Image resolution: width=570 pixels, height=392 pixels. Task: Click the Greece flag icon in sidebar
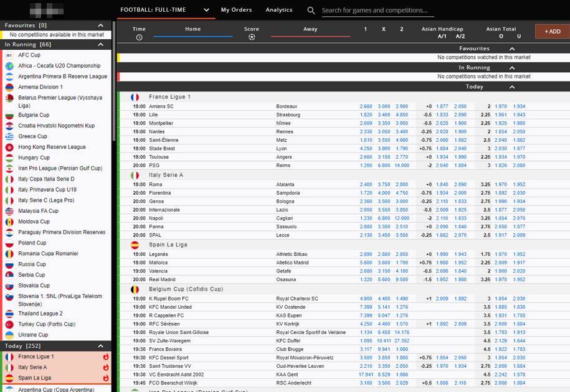[x=9, y=136]
